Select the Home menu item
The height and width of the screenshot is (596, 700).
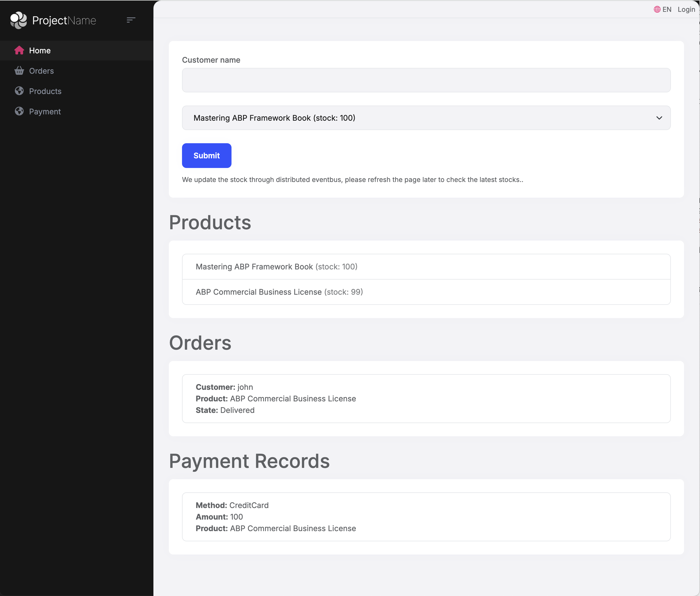coord(40,51)
